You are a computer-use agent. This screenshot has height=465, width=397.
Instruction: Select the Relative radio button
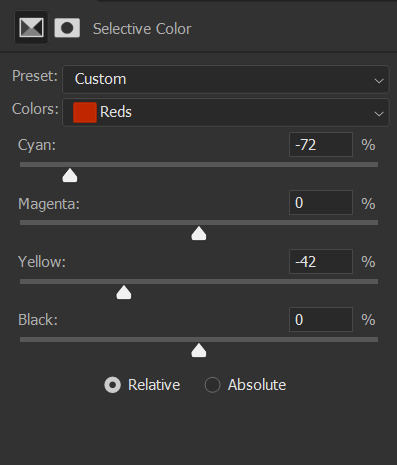[x=112, y=385]
